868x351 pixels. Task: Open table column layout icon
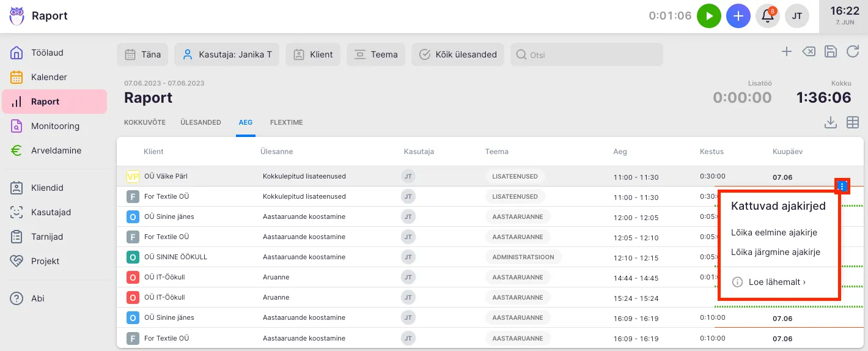853,123
